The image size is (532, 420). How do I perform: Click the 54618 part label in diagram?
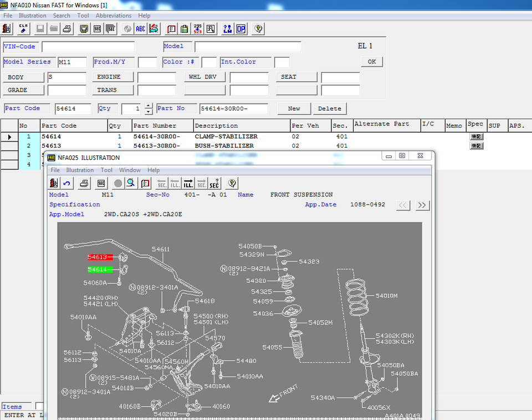click(x=204, y=301)
